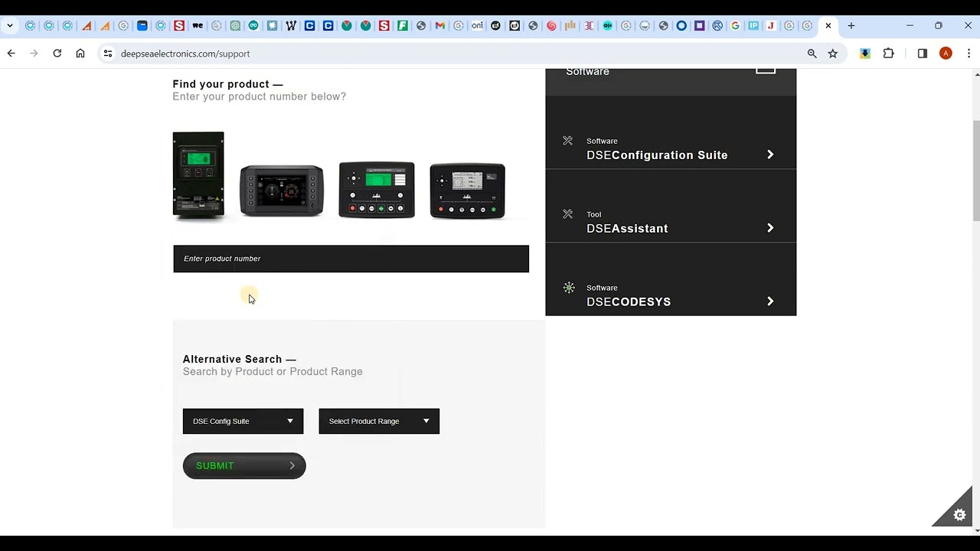
Task: Click 'Enter your product number below?' text
Action: coord(259,96)
